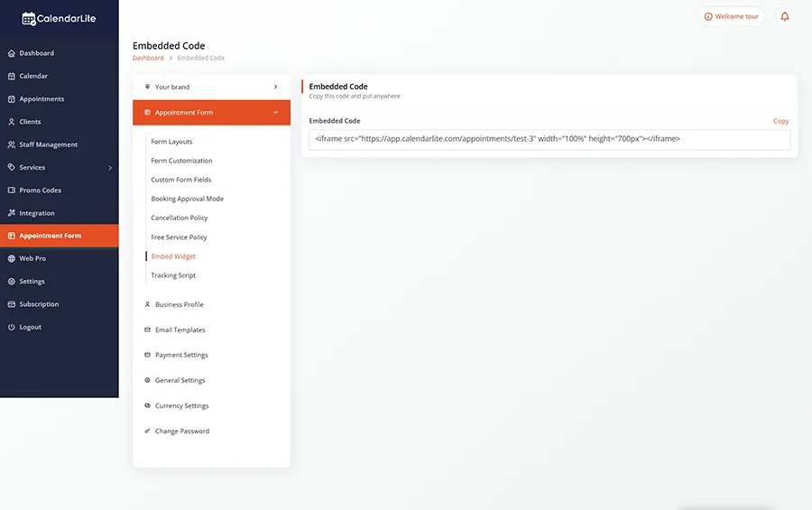
Task: Open notifications bell icon
Action: (785, 16)
